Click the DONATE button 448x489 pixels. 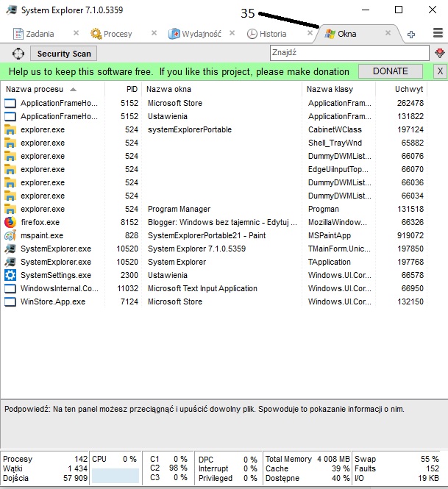pos(391,71)
